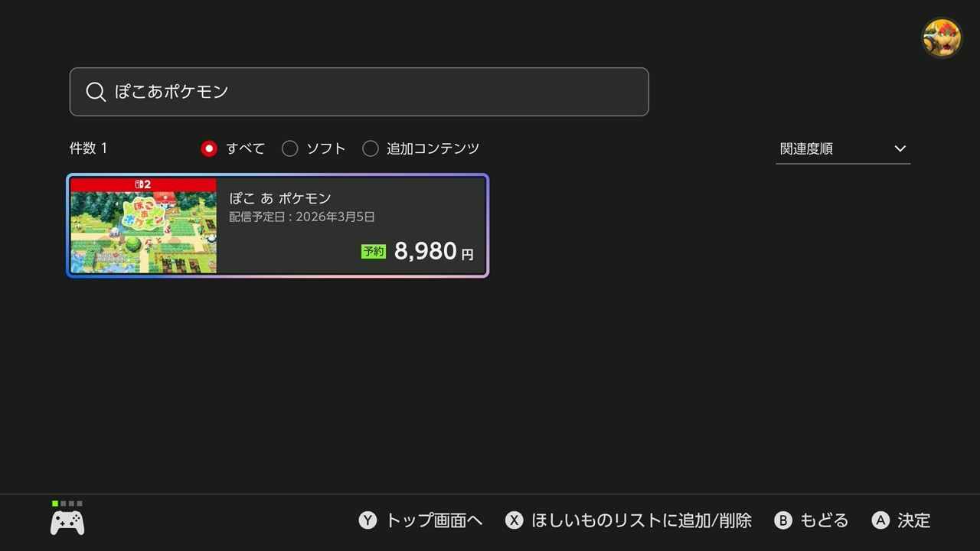Click the 決定 confirm label

[913, 520]
